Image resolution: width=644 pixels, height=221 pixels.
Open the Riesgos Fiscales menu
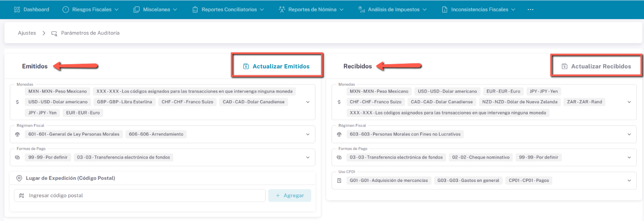click(91, 9)
